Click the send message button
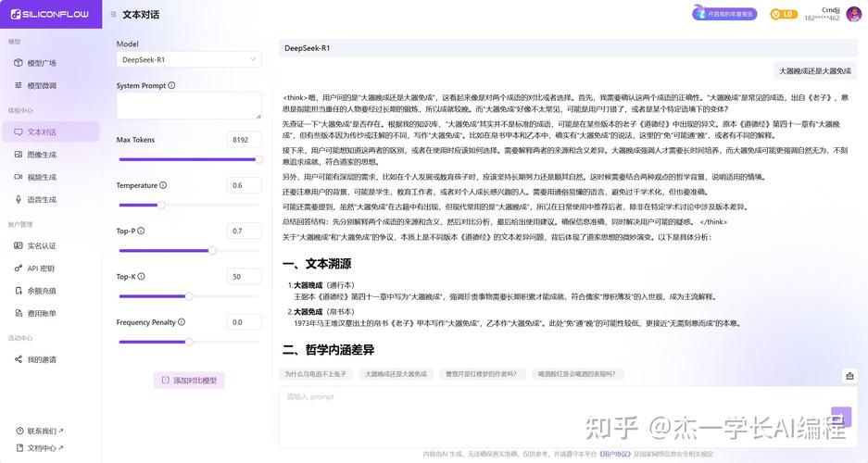Viewport: 868px width, 463px height. click(x=841, y=417)
